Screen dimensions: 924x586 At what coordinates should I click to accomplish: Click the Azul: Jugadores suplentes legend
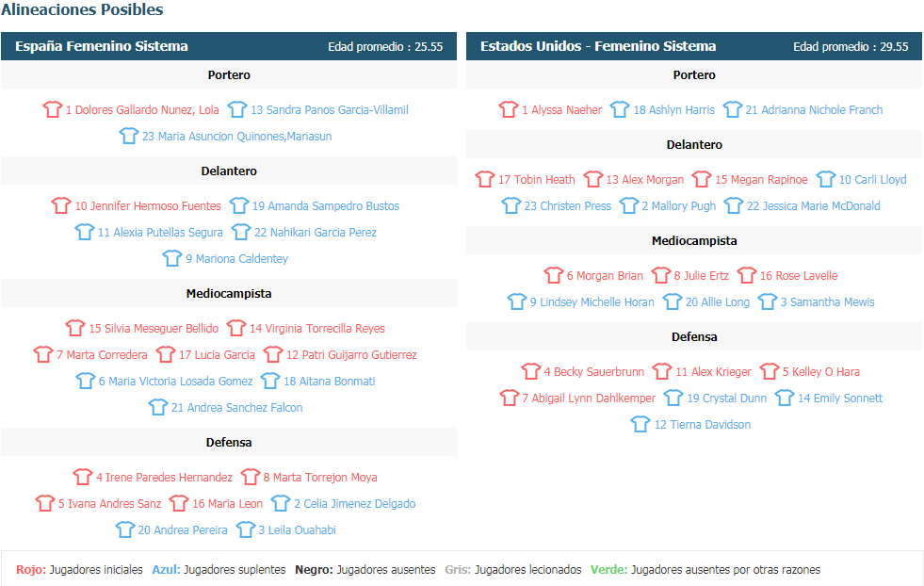pos(219,569)
